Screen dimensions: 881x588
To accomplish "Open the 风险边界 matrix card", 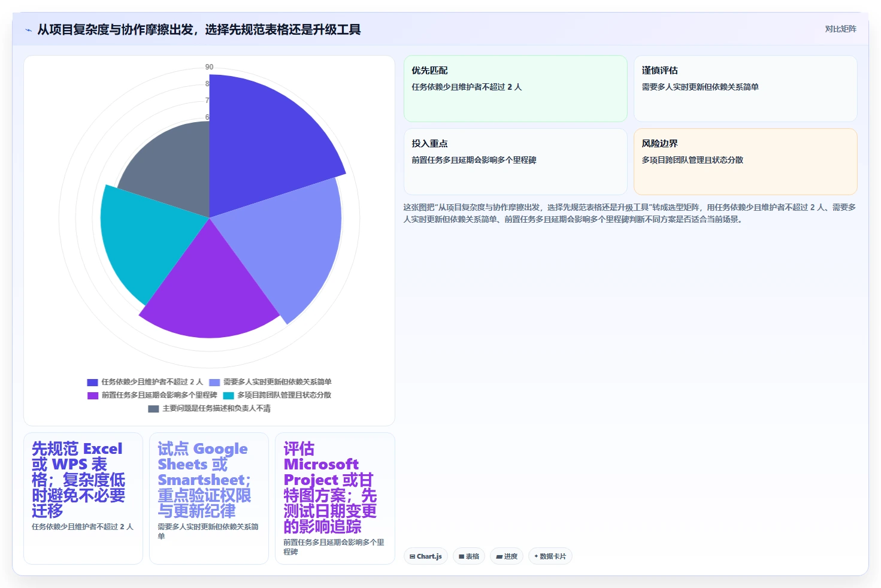I will [x=745, y=162].
